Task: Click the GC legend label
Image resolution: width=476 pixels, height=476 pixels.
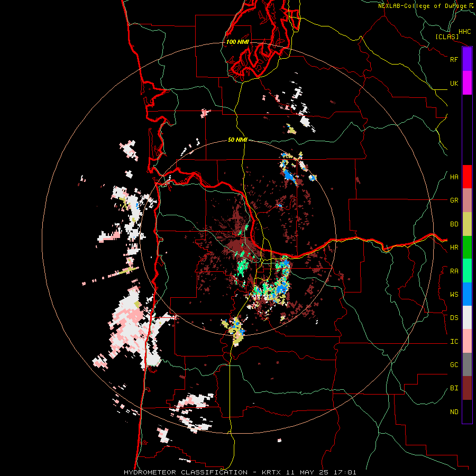Action: pos(454,365)
